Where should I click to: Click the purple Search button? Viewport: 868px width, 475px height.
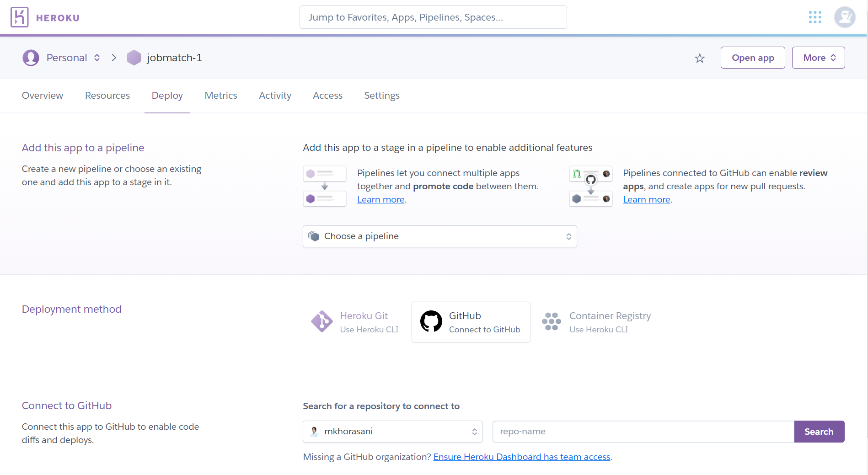click(819, 432)
